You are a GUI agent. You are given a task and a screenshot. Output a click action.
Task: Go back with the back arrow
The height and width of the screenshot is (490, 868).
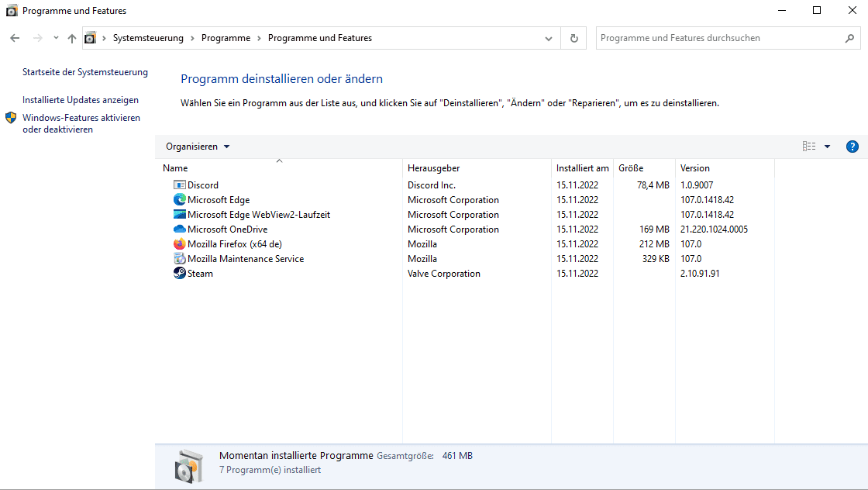point(15,38)
